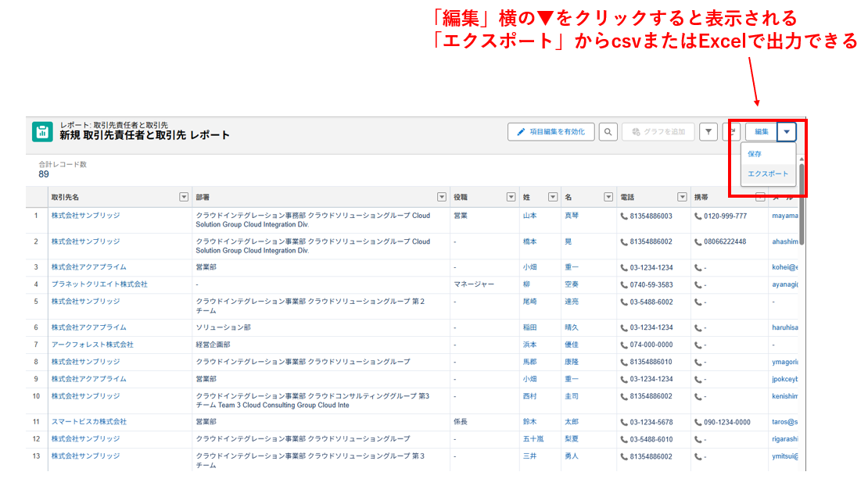Click the arrow dropdown next to 編集
The height and width of the screenshot is (479, 868).
(787, 131)
